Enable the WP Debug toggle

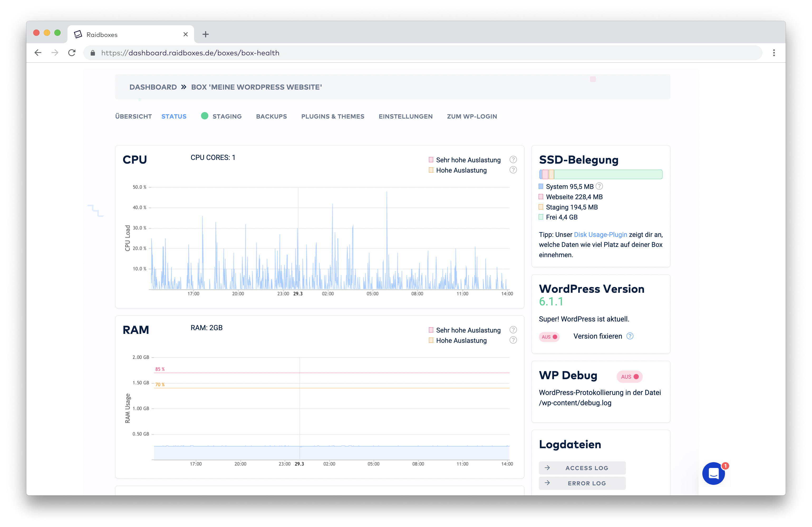pyautogui.click(x=630, y=377)
